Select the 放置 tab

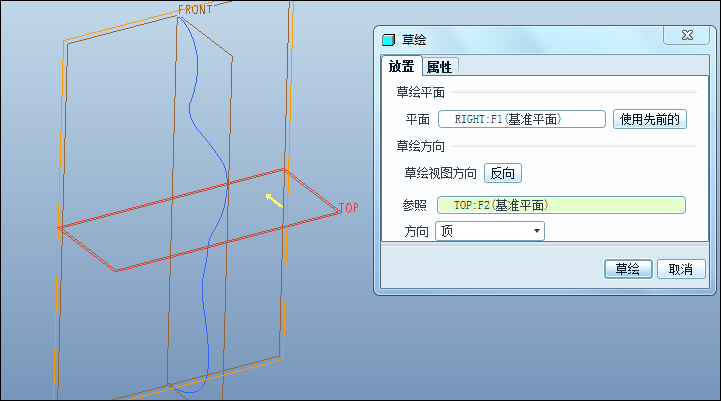[x=401, y=66]
